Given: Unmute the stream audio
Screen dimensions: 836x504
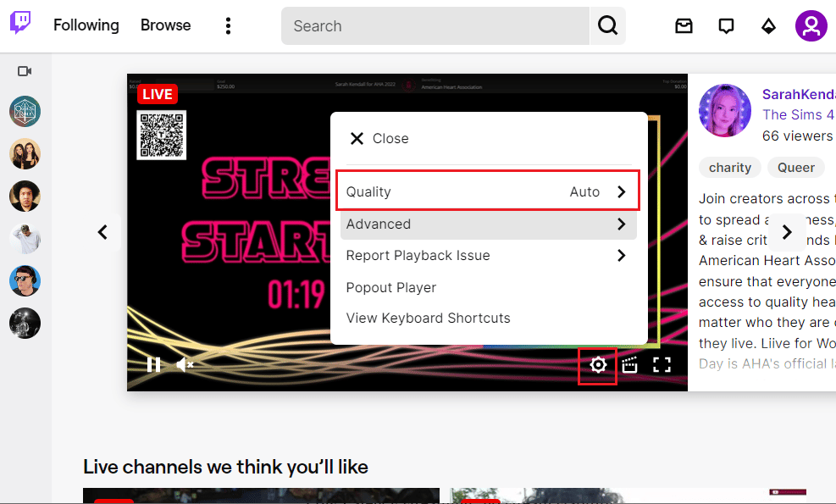Looking at the screenshot, I should pos(185,365).
